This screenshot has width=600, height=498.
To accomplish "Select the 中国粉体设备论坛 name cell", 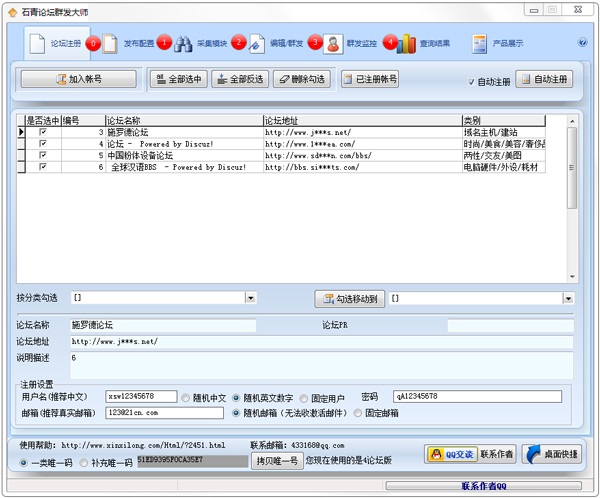I will 184,155.
